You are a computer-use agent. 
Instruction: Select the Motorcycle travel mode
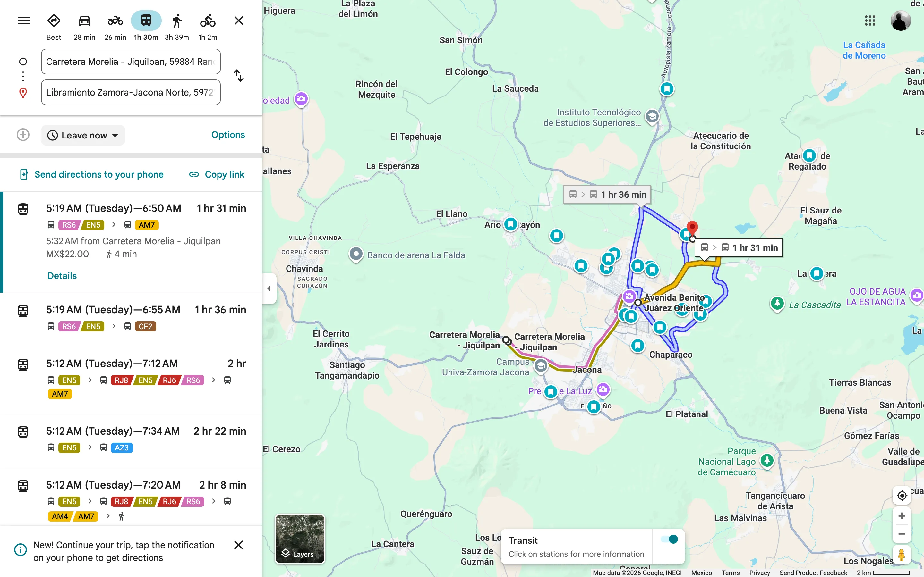(x=115, y=26)
